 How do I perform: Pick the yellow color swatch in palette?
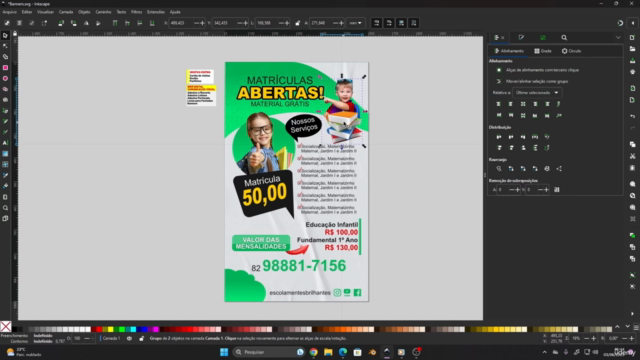click(110, 329)
